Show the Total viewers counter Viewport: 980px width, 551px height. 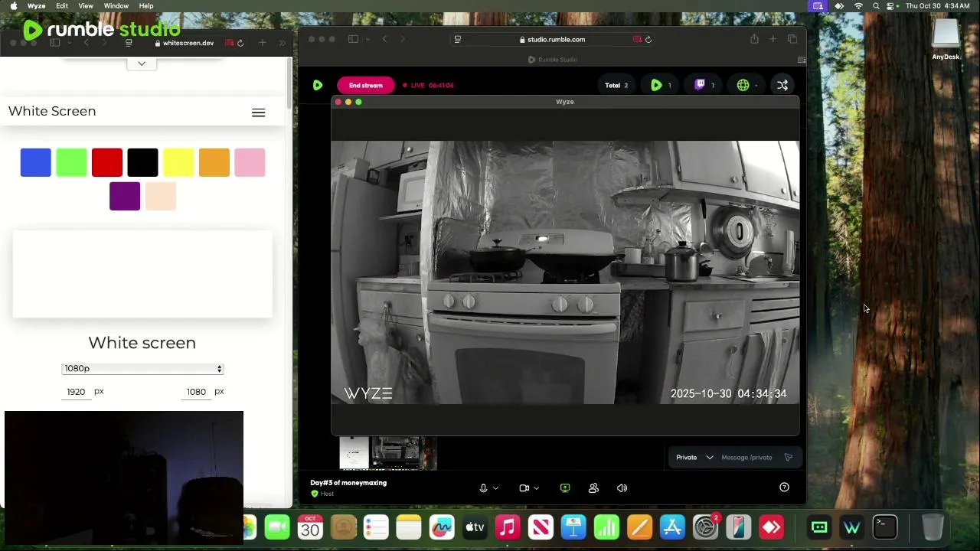coord(616,85)
